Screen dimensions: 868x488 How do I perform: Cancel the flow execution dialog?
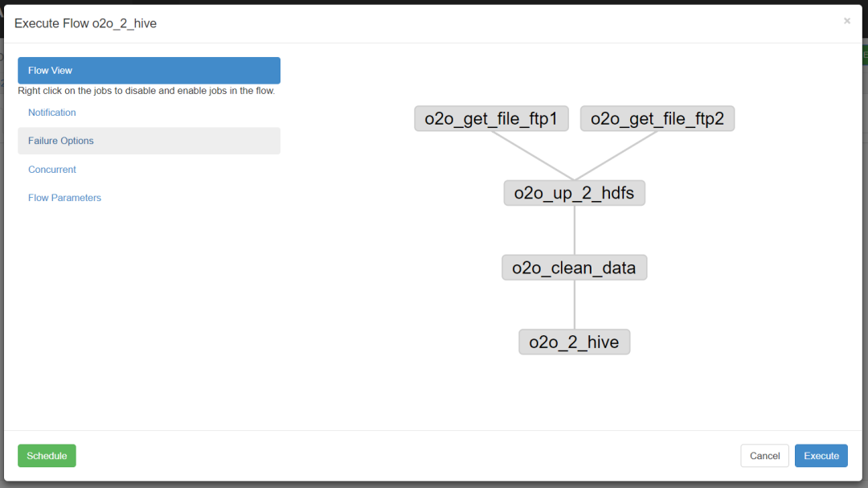pyautogui.click(x=764, y=456)
